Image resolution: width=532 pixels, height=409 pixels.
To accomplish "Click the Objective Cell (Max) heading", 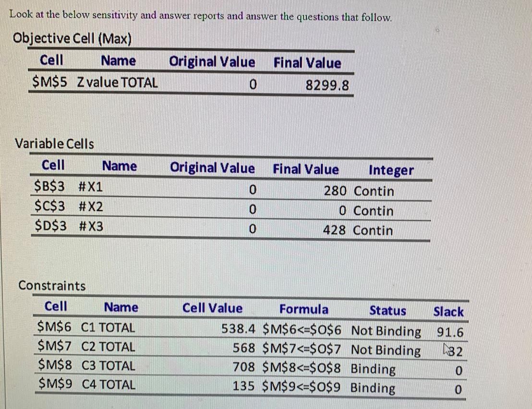I will (x=73, y=38).
